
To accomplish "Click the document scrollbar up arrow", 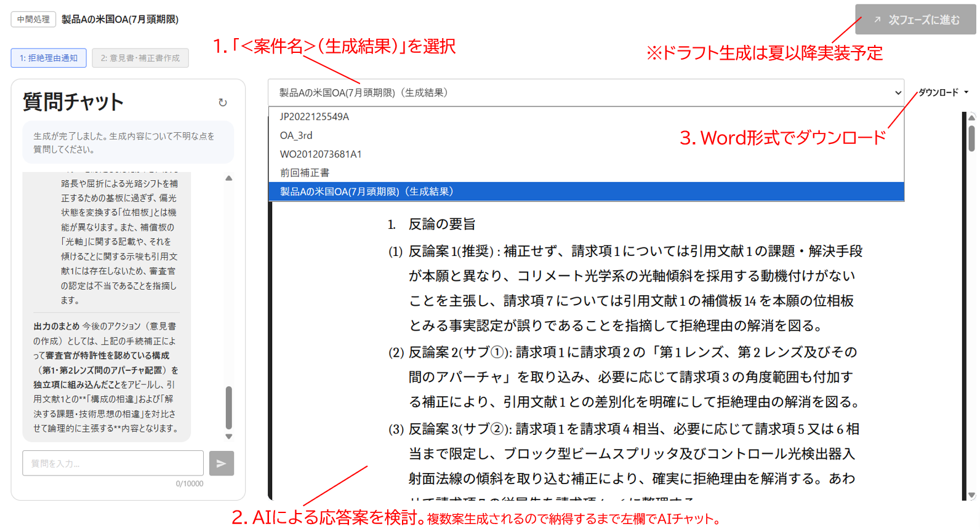I will 971,117.
